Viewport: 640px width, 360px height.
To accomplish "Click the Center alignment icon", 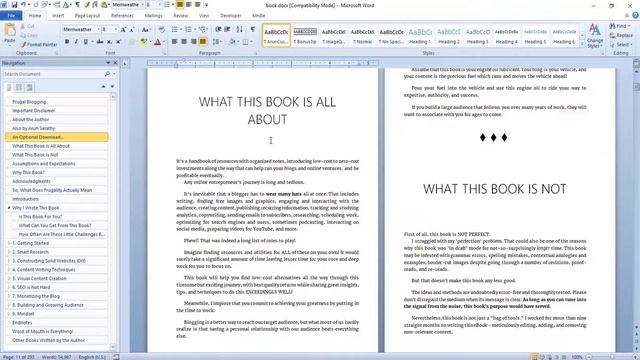I will tap(184, 42).
